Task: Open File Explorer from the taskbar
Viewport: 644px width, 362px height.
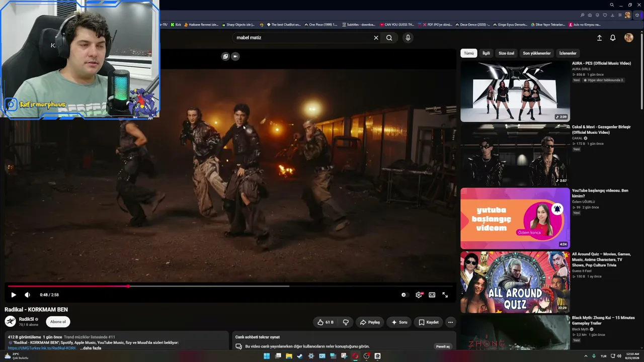Action: (289, 356)
